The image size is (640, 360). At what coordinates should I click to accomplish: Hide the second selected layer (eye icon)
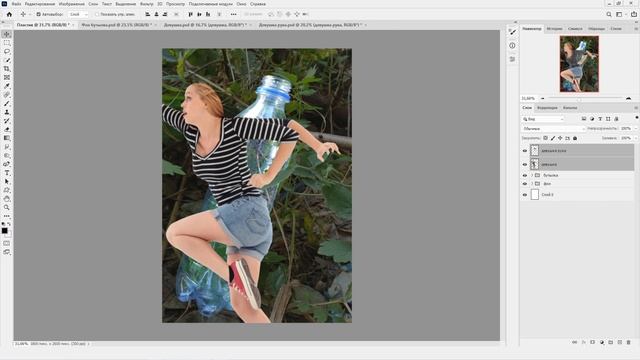point(525,164)
